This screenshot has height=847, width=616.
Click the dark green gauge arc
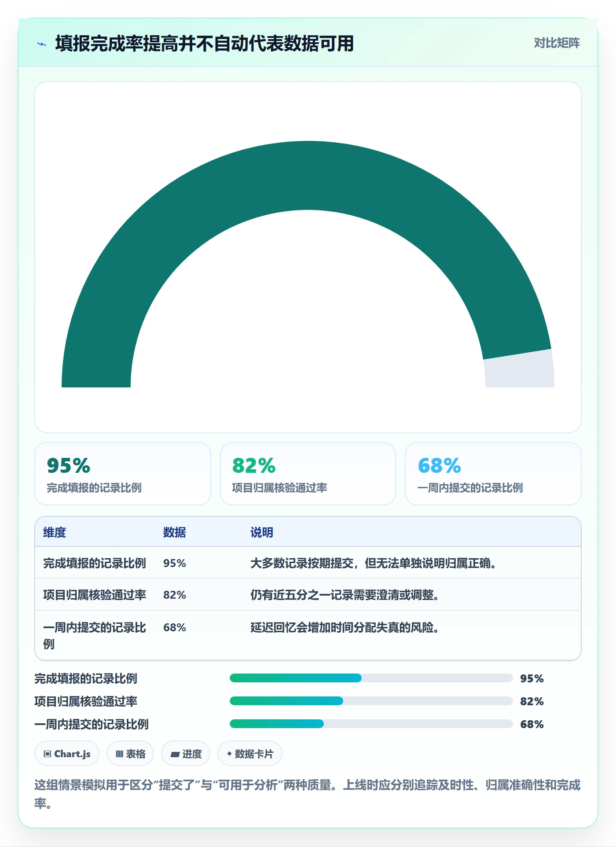308,176
